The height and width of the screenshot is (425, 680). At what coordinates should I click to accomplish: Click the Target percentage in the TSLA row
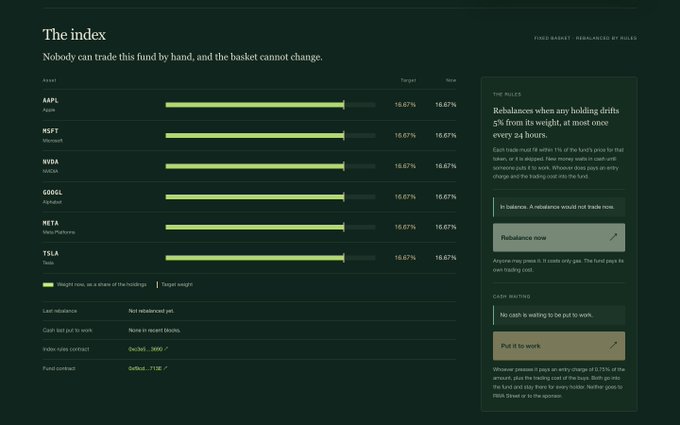[x=405, y=258]
